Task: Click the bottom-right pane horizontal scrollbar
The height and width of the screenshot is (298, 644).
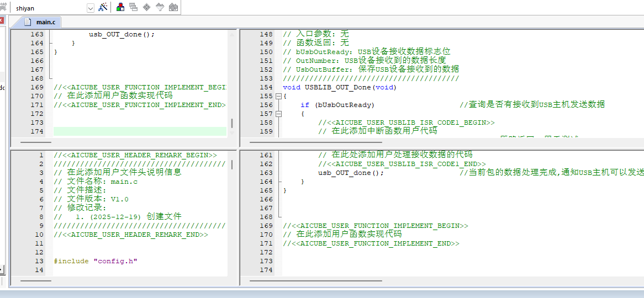Action: pos(315,281)
